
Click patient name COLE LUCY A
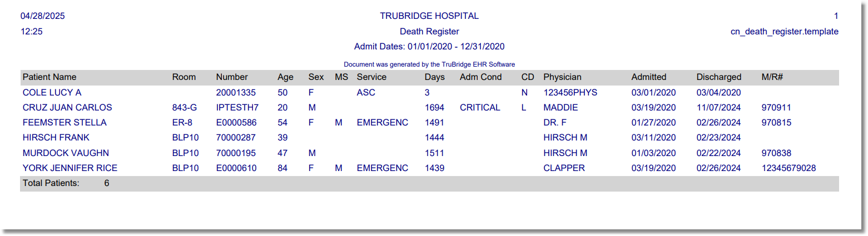click(x=52, y=93)
